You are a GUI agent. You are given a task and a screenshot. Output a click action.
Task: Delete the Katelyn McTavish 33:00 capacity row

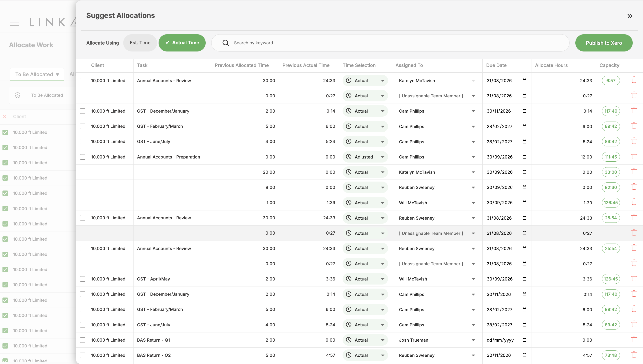click(634, 171)
